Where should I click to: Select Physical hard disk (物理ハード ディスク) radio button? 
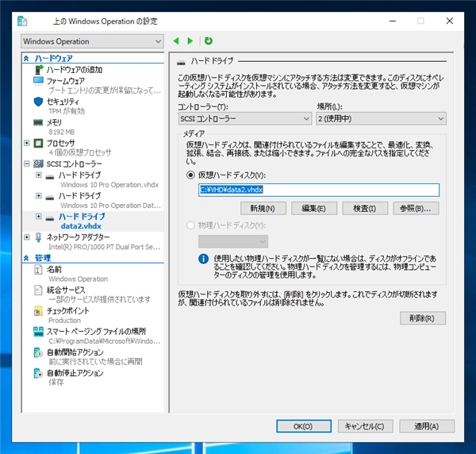(x=190, y=225)
